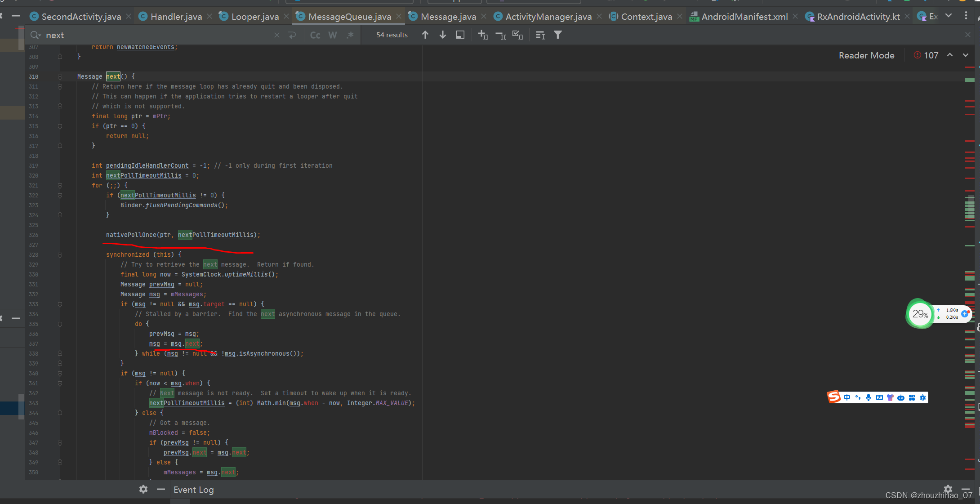Toggle line 321 for-loop fold arrow
This screenshot has height=504, width=980.
(x=58, y=185)
